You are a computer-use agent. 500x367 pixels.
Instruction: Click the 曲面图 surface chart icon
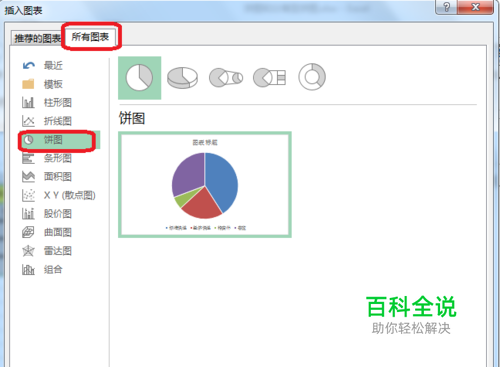click(x=28, y=232)
